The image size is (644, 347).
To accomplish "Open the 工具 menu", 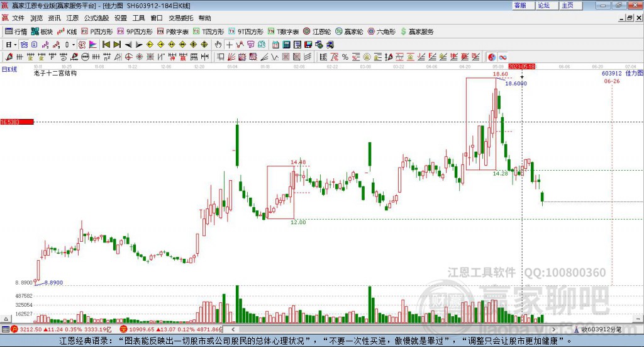I will 139,18.
